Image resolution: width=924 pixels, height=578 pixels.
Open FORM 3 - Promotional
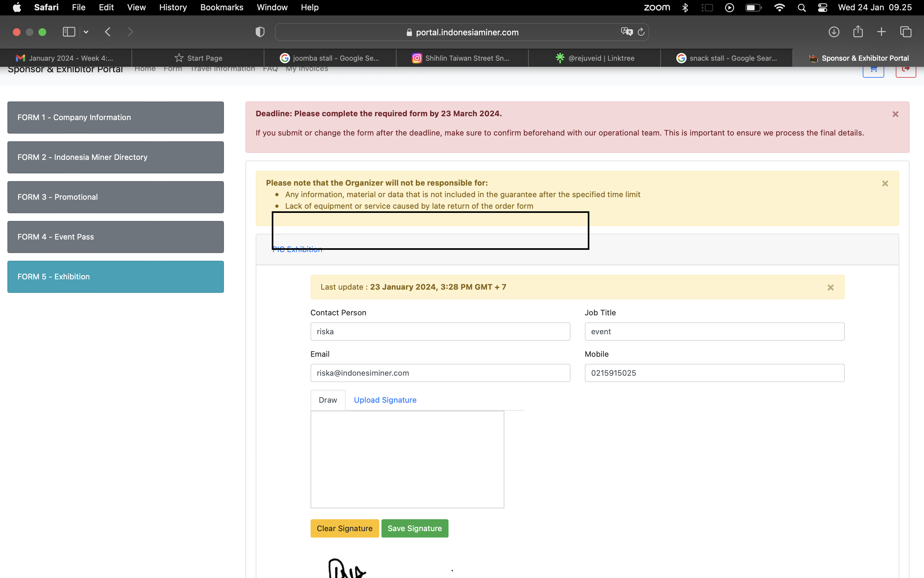pos(116,197)
